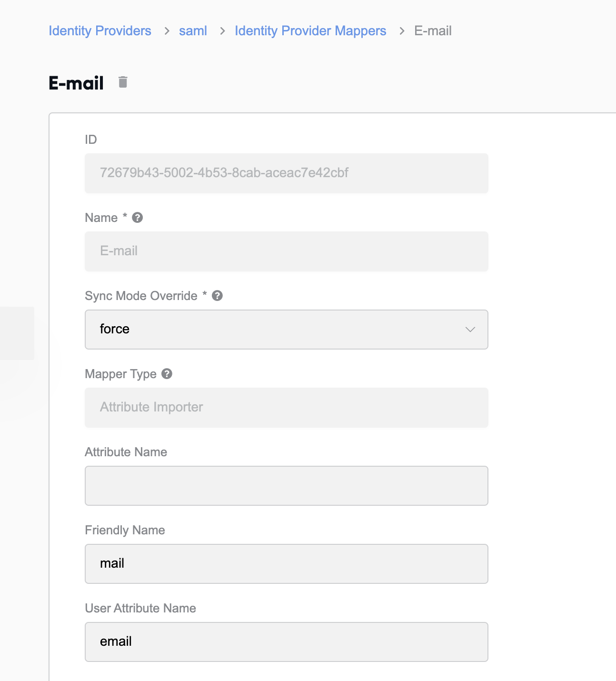Click the disabled Name field showing E-mail
The width and height of the screenshot is (616, 681).
[x=287, y=251]
